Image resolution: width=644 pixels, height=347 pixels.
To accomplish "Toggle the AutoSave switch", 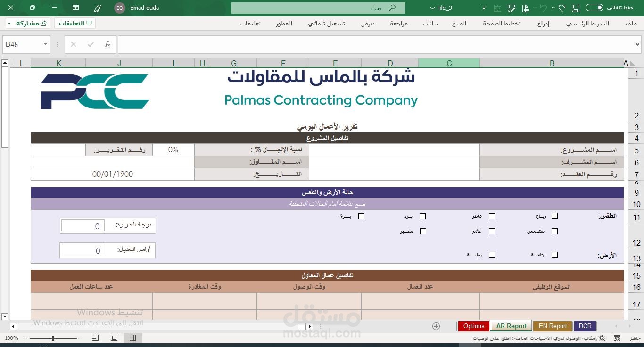I will coord(594,8).
